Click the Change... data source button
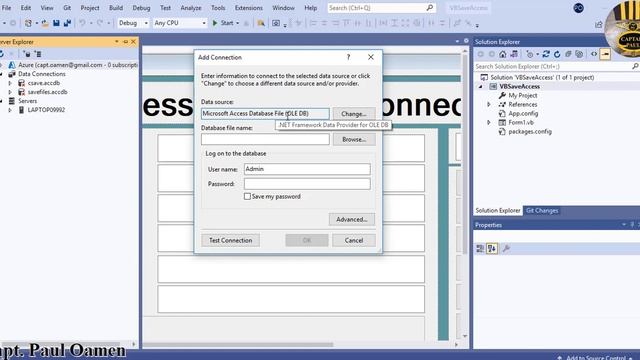This screenshot has width=640, height=360. [353, 114]
